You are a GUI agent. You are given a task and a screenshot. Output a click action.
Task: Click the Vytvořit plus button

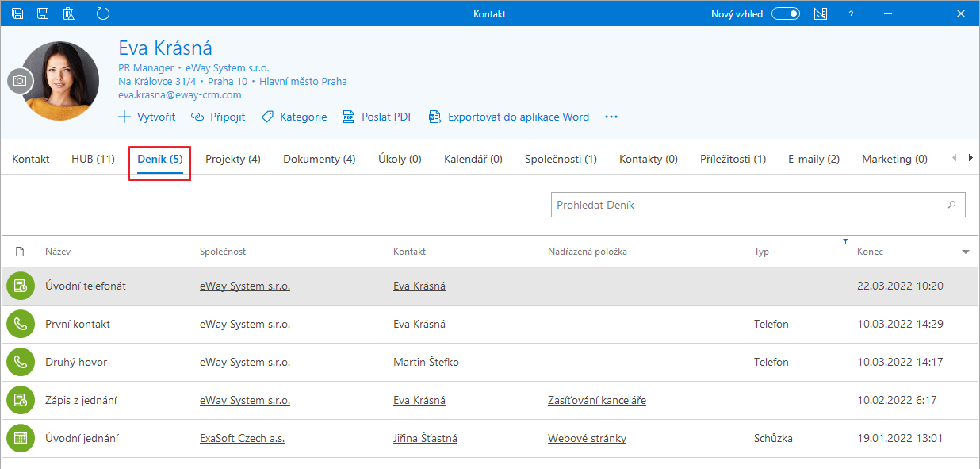coord(147,117)
